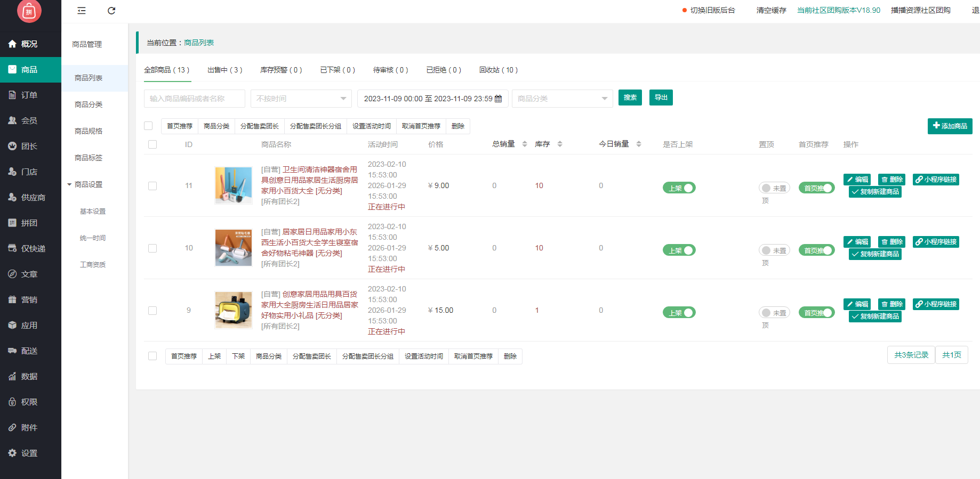Sort by 总销量 column arrows
The image size is (980, 479).
point(525,144)
